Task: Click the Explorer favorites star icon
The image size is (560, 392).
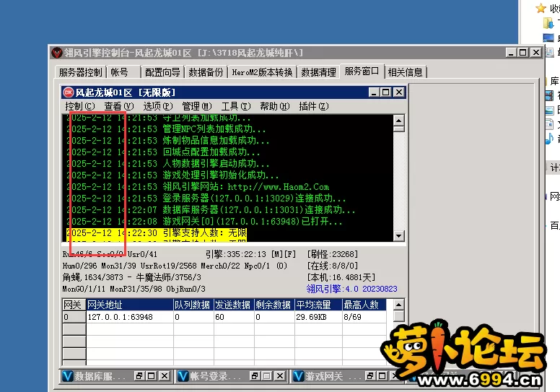Action: (541, 8)
